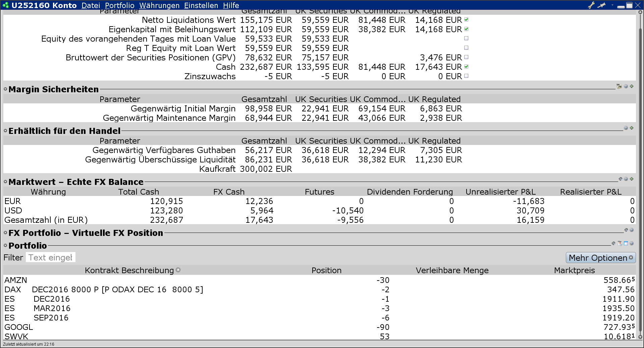Configure FX Portfolio section with wrench icon
Image resolution: width=644 pixels, height=348 pixels.
click(626, 230)
